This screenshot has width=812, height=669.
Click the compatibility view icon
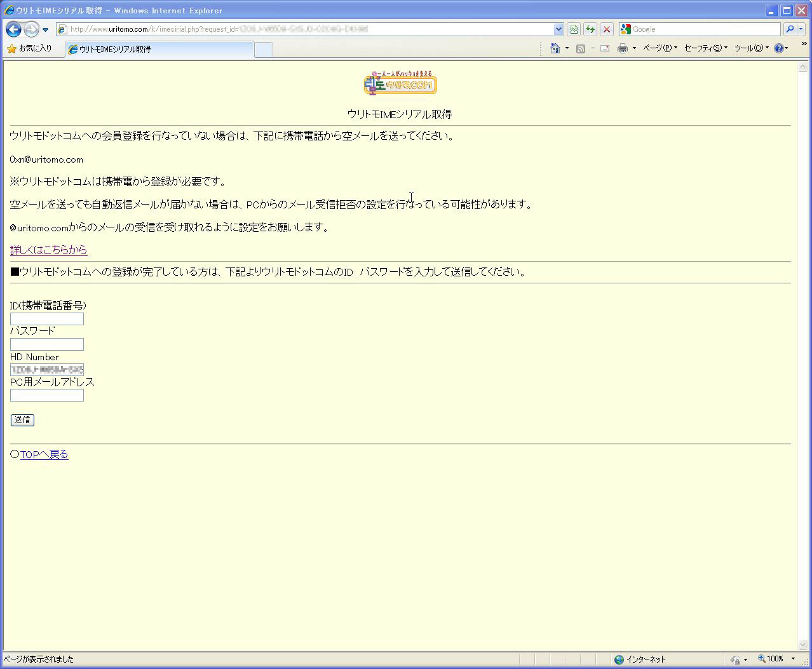[x=574, y=29]
